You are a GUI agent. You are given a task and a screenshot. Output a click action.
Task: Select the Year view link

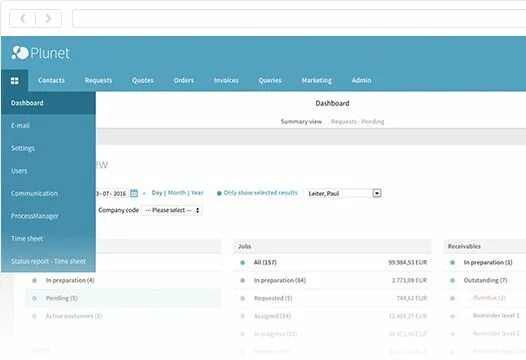click(197, 193)
